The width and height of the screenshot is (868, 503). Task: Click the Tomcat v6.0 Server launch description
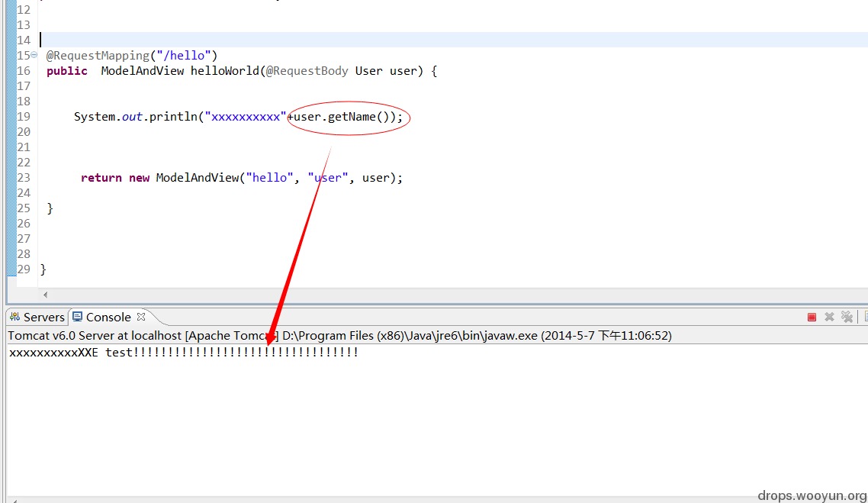(339, 336)
